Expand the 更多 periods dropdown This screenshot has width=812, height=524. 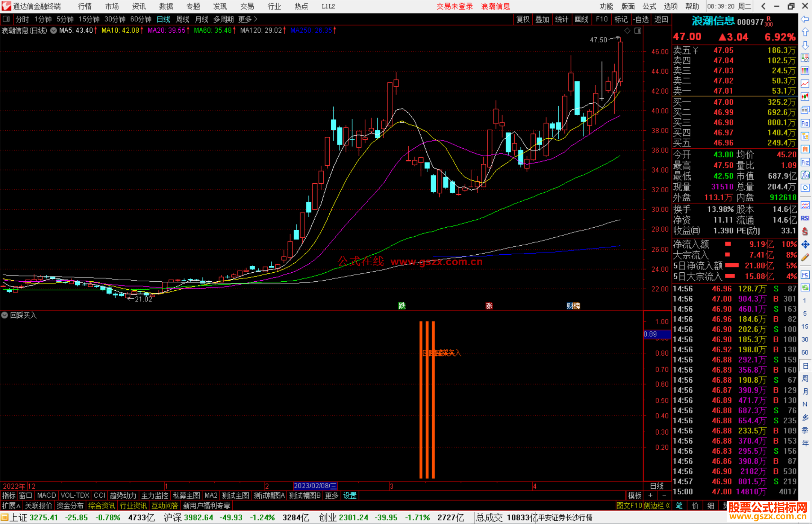[x=247, y=19]
